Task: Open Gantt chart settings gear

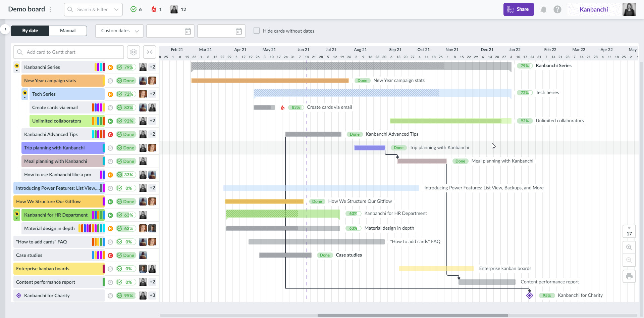Action: [x=133, y=52]
